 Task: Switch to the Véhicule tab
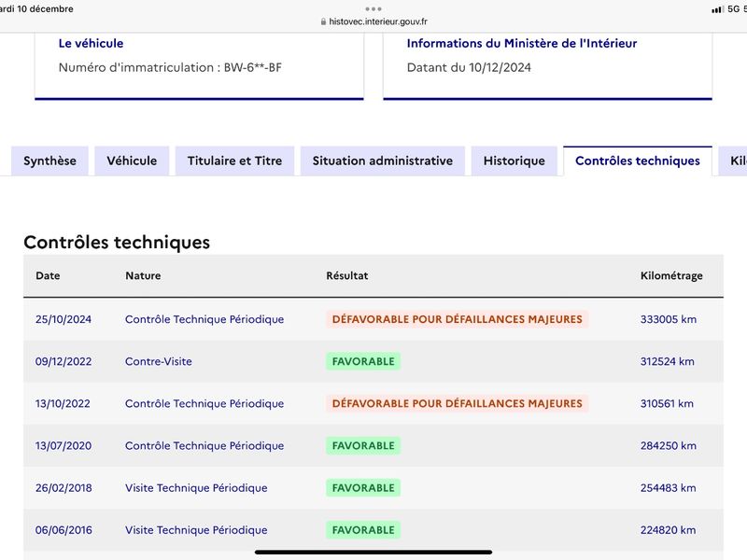132,161
